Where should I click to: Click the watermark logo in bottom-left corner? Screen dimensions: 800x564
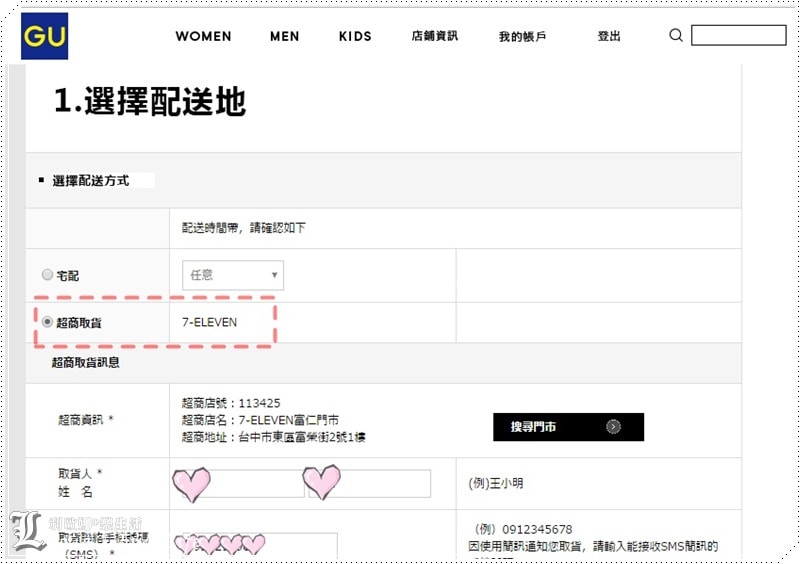27,532
